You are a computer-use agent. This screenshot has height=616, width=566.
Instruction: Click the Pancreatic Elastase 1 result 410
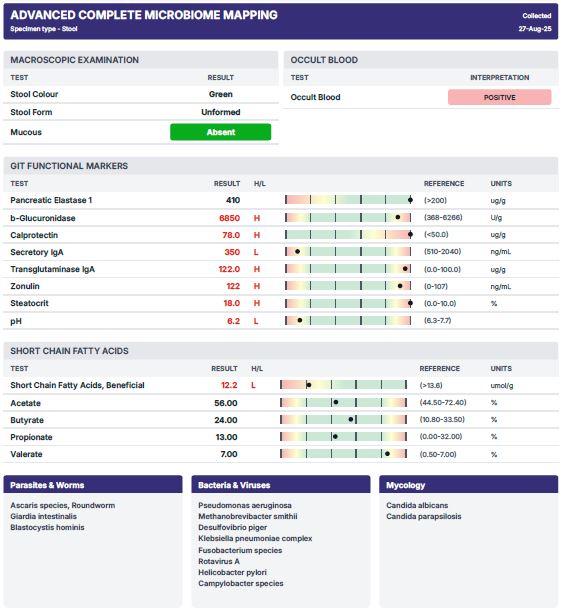233,200
